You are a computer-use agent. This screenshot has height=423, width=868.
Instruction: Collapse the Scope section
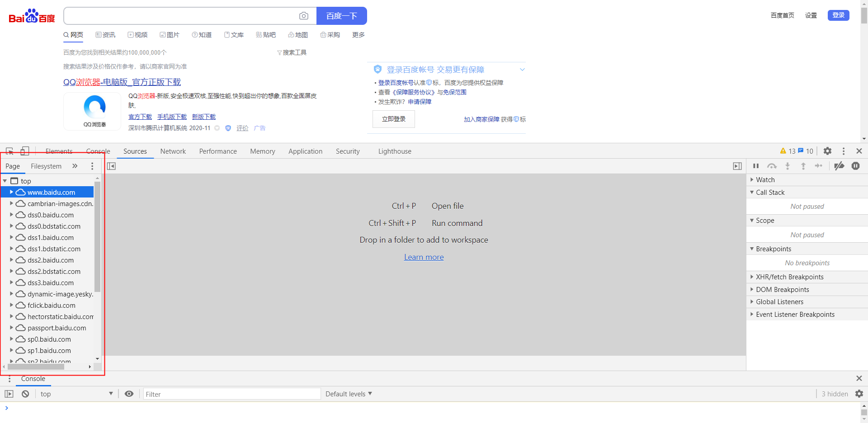click(x=752, y=221)
